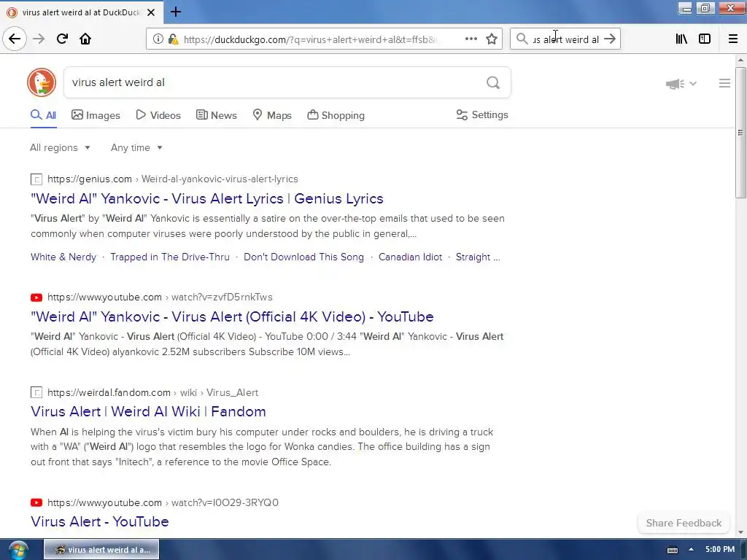
Task: Reload the current page
Action: point(62,39)
